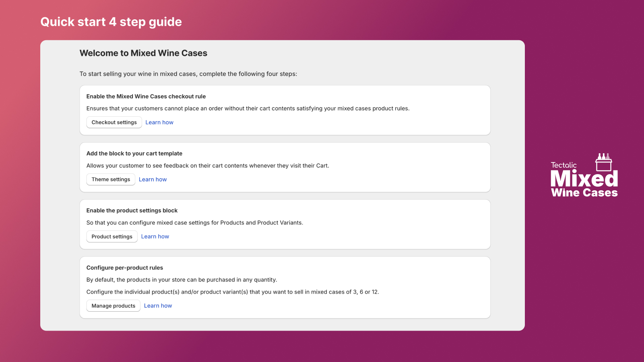Click the 'So that you can configure' description
This screenshot has height=362, width=644.
(x=195, y=223)
